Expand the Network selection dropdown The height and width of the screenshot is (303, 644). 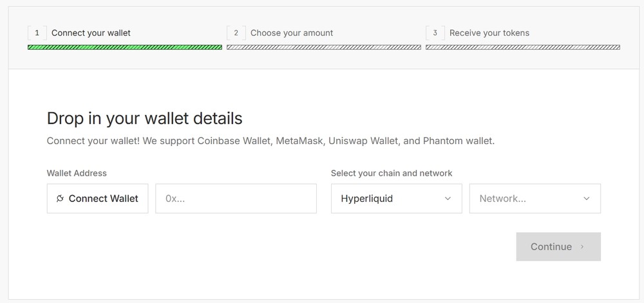pos(535,198)
